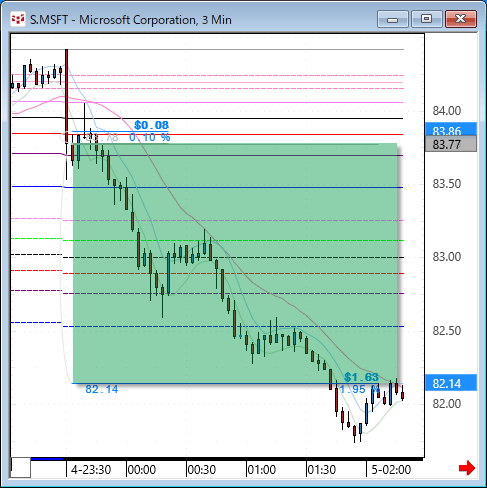This screenshot has height=488, width=487.
Task: Click the 01:00 time axis label
Action: (x=262, y=470)
